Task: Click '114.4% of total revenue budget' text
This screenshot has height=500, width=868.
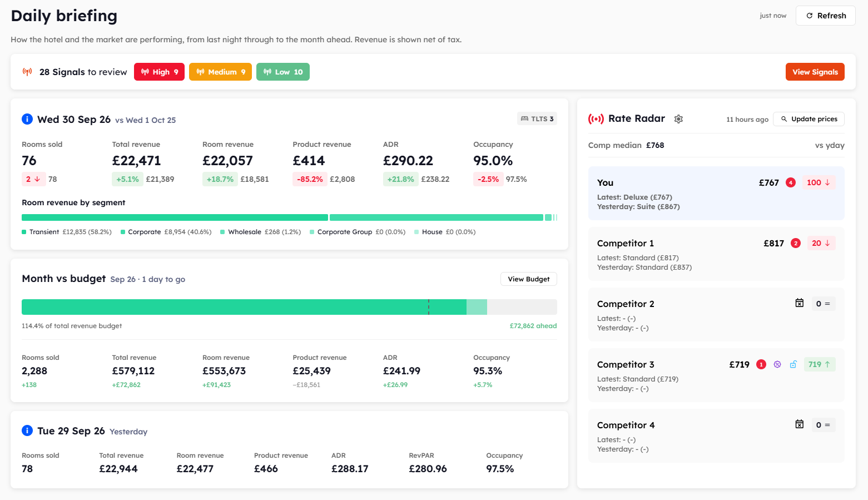Action: 72,326
